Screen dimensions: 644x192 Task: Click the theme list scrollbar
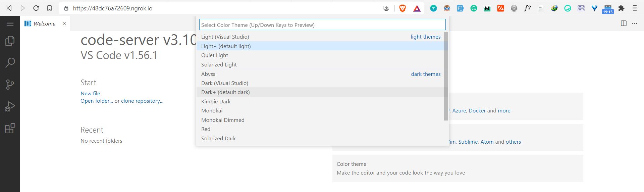pos(446,76)
